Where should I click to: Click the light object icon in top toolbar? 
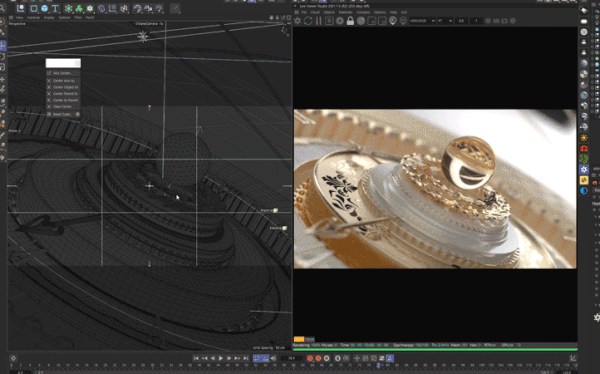pos(159,8)
